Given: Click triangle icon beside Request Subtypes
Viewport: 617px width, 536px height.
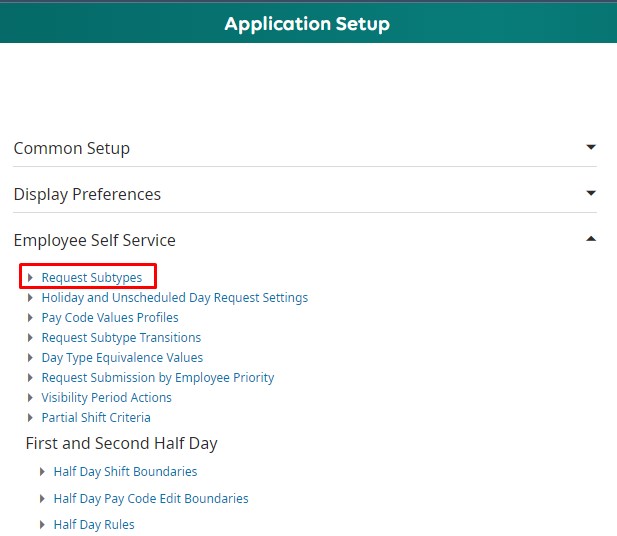Looking at the screenshot, I should pos(30,278).
